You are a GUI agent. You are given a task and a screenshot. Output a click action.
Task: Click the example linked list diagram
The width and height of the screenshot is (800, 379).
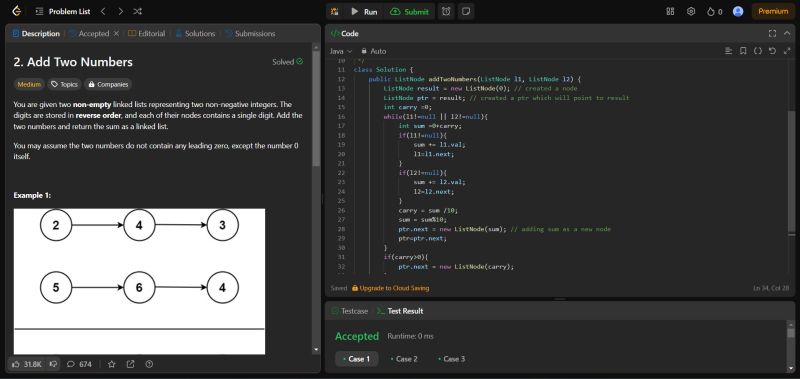tap(139, 281)
